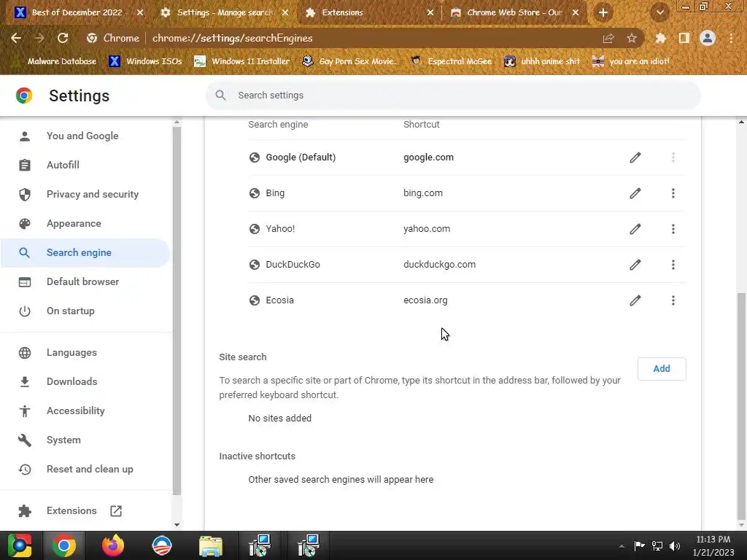The height and width of the screenshot is (560, 747).
Task: Edit the DuckDuckGo search engine entry
Action: click(x=635, y=265)
